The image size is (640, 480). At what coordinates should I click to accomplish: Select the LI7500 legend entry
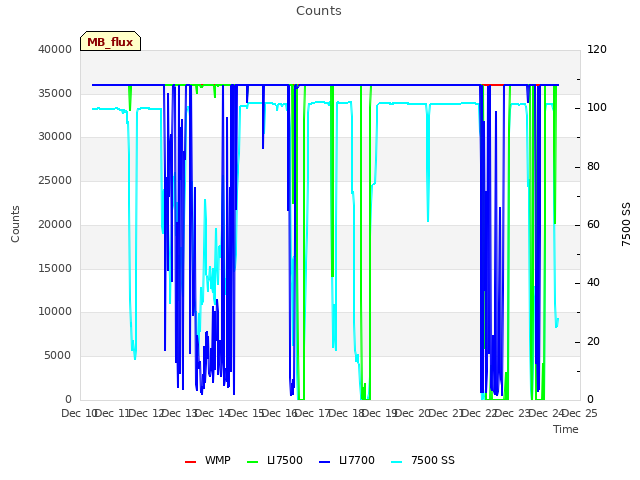coord(275,460)
